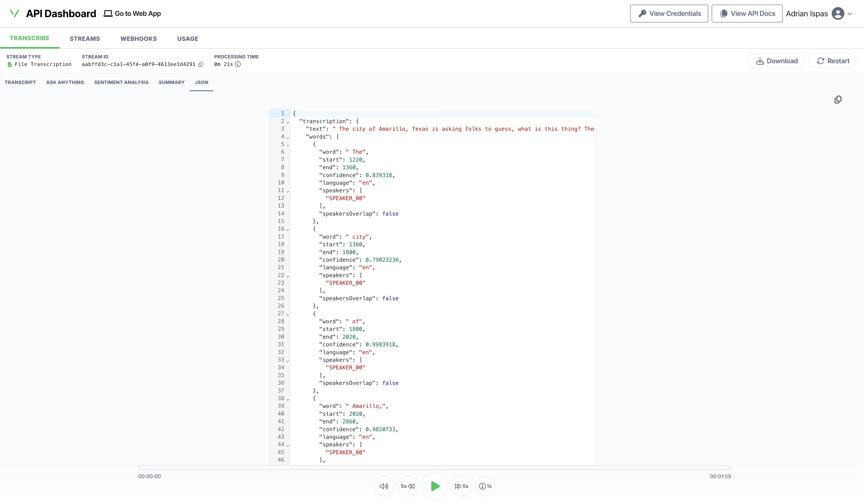The width and height of the screenshot is (863, 504).
Task: Collapse the "words" array on line 4
Action: (x=288, y=138)
